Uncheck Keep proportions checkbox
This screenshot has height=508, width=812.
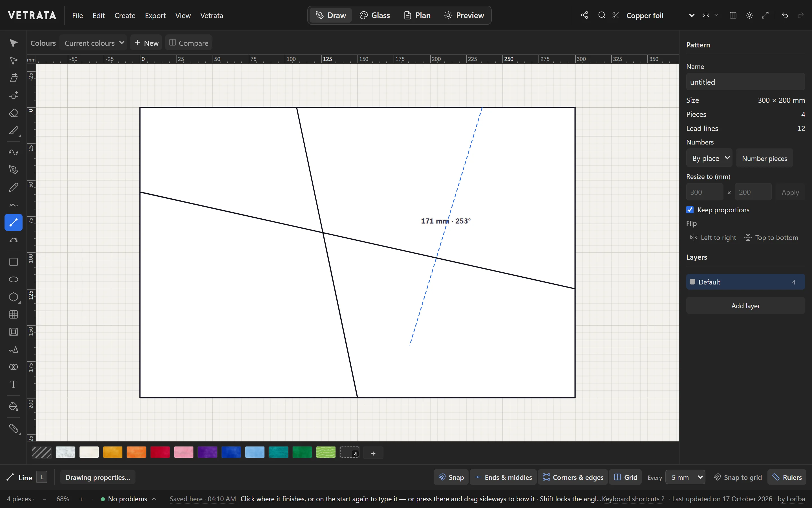(x=690, y=210)
